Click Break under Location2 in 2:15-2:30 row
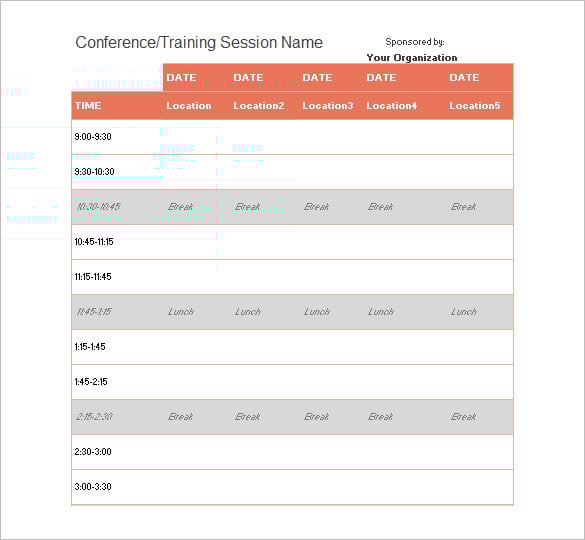585x540 pixels. [x=248, y=417]
